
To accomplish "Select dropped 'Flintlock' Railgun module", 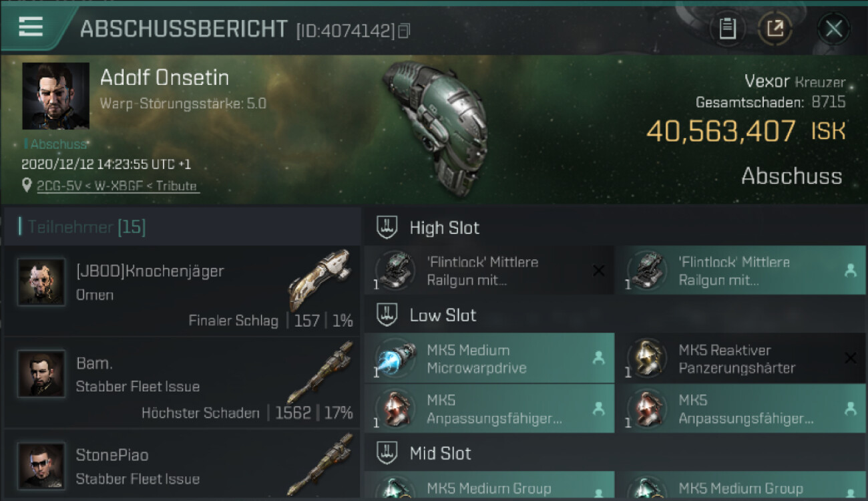I will pos(740,271).
